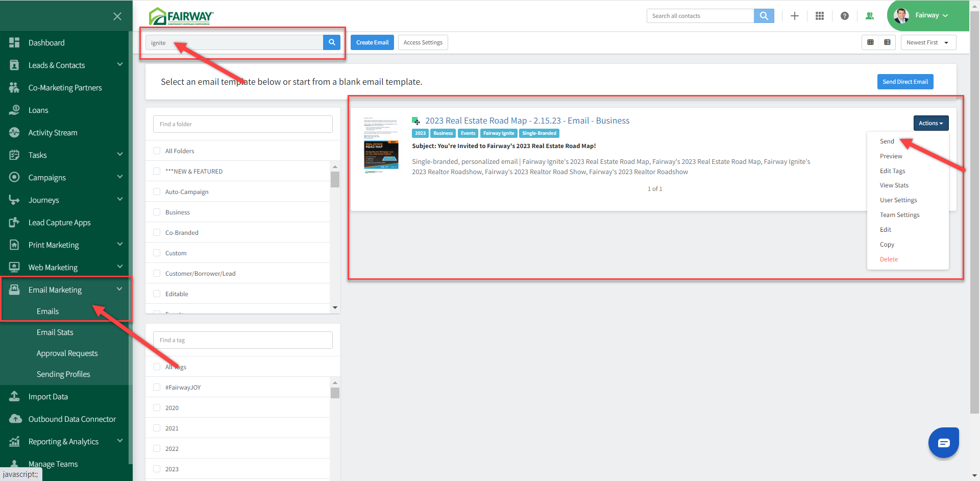Select Edit Tags in Actions menu
The width and height of the screenshot is (980, 481).
click(893, 171)
